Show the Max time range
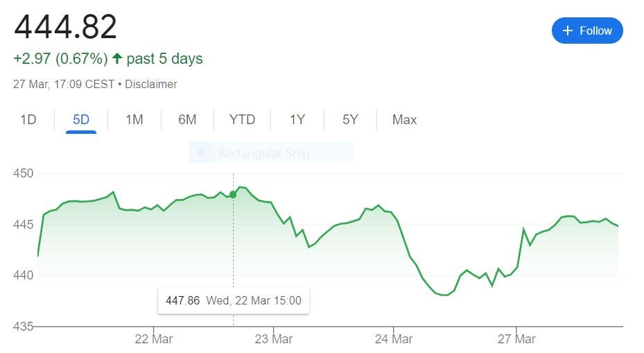644x353 pixels. pos(404,120)
